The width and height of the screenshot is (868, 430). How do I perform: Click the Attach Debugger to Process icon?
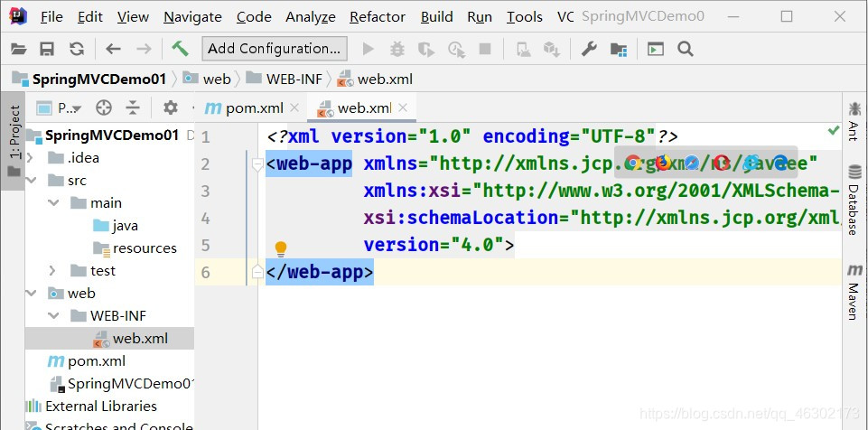pyautogui.click(x=524, y=50)
